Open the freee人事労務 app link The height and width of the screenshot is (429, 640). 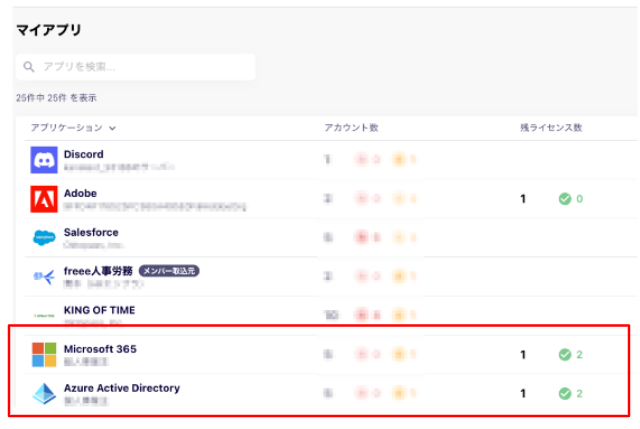click(x=98, y=271)
